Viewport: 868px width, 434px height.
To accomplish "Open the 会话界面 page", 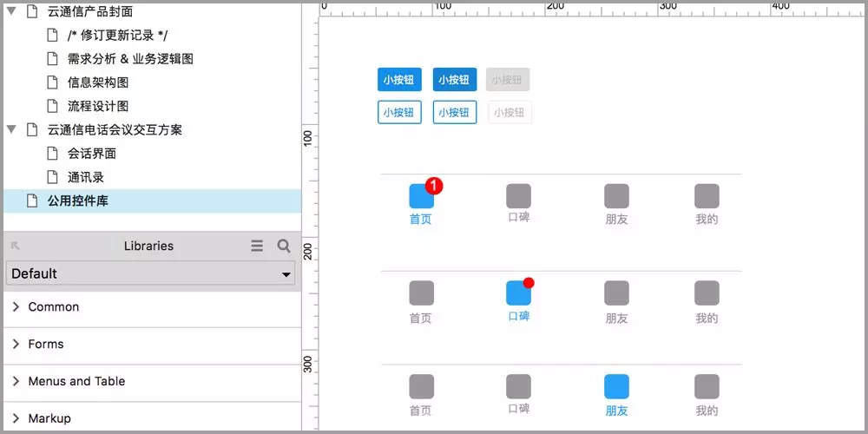I will pyautogui.click(x=92, y=154).
